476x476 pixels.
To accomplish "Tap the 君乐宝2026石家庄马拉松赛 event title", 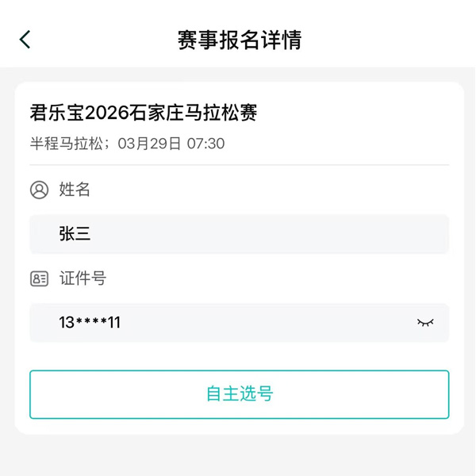I will point(144,113).
